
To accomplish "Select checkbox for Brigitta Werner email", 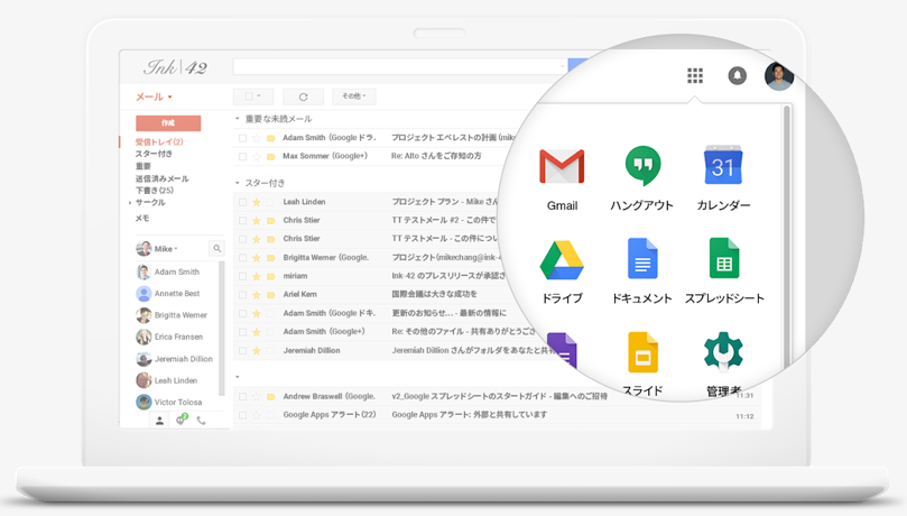I will pyautogui.click(x=242, y=258).
